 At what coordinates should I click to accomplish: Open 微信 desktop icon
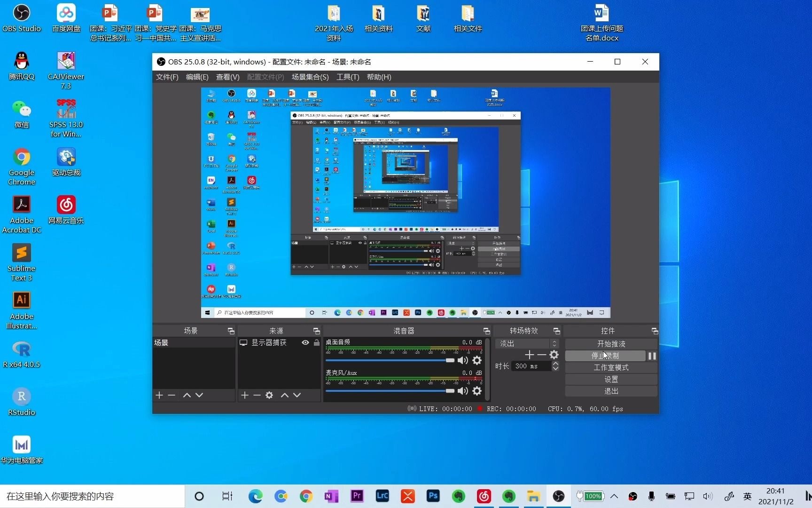click(22, 114)
